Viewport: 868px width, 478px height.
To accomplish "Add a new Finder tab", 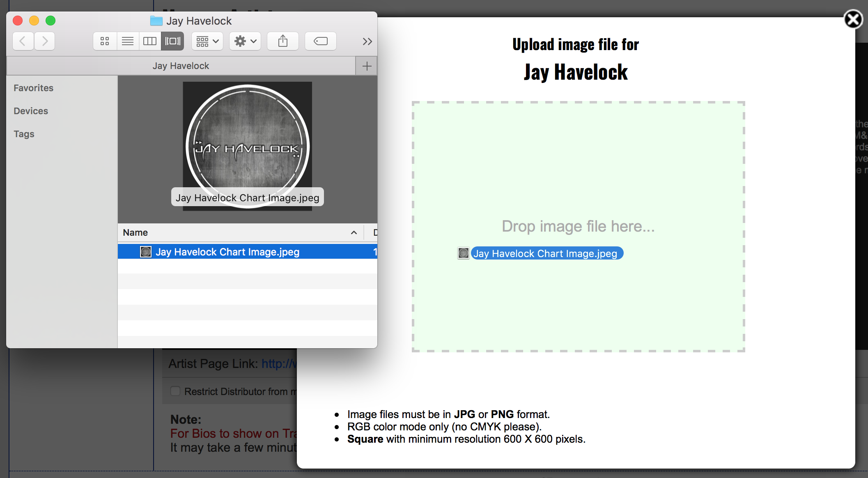I will point(367,66).
